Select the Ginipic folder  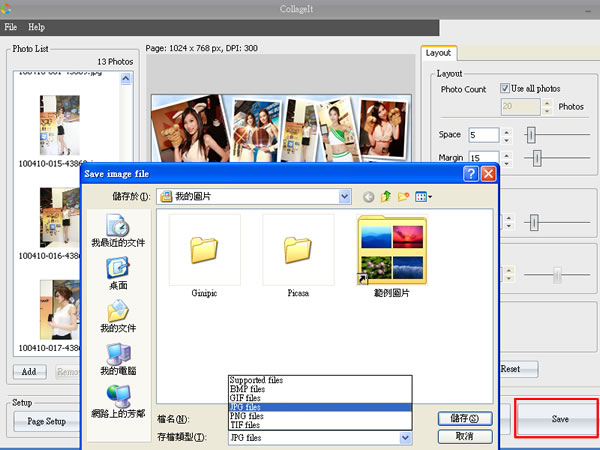pos(204,256)
